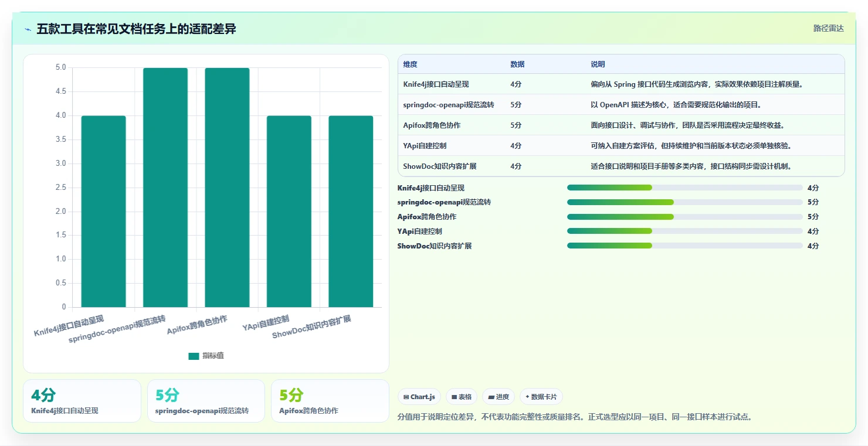Click the ShowDoc知识内容扩展 x-axis label under the chart
868x446 pixels.
click(x=311, y=327)
